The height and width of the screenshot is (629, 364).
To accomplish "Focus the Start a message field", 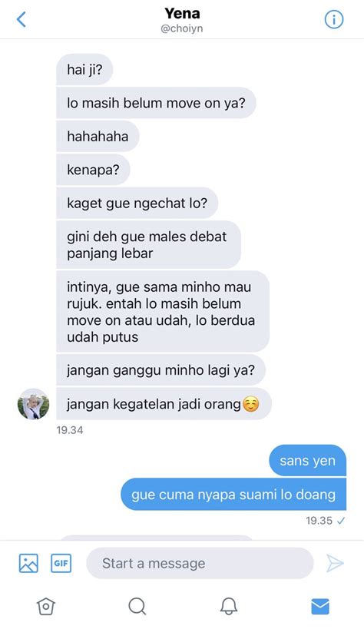I will point(200,563).
